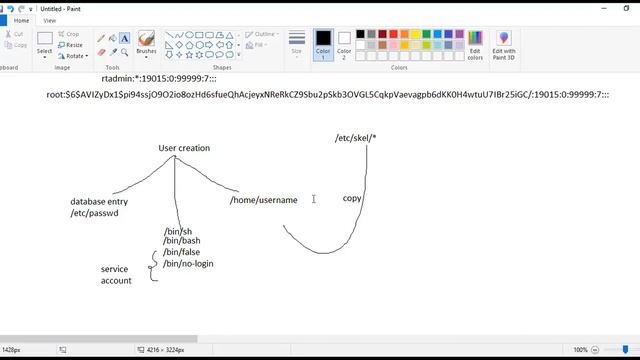Image resolution: width=640 pixels, height=360 pixels.
Task: Pick the red color swatch
Action: 393,34
